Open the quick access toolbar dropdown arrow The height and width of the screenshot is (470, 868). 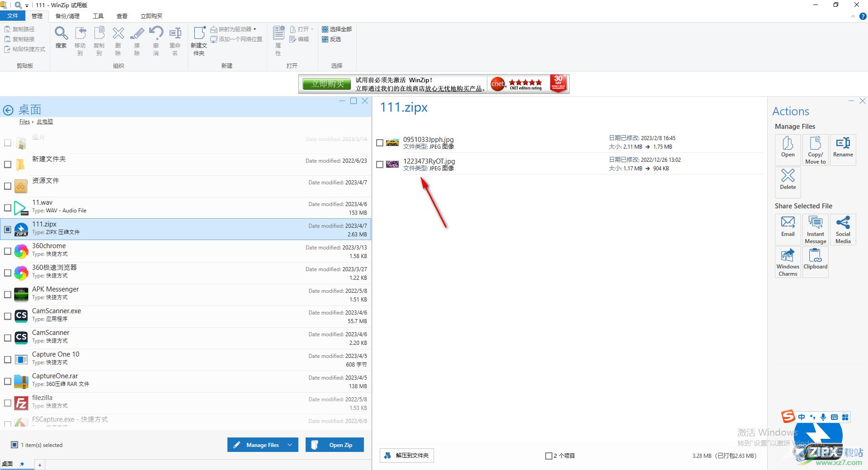click(x=27, y=5)
